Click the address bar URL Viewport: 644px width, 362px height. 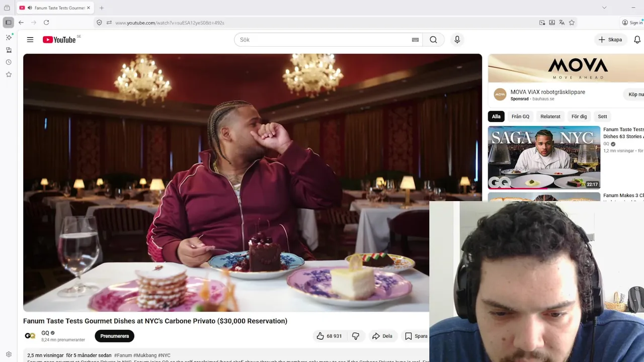(x=170, y=23)
